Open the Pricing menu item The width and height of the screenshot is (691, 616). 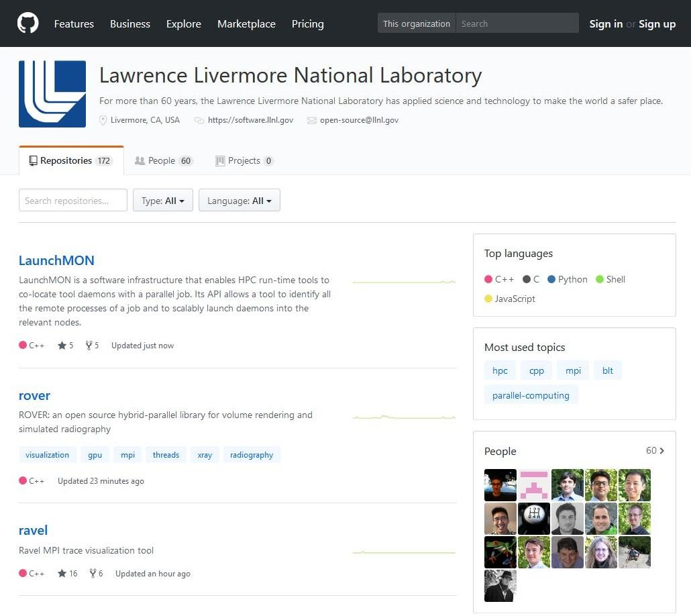pyautogui.click(x=307, y=23)
